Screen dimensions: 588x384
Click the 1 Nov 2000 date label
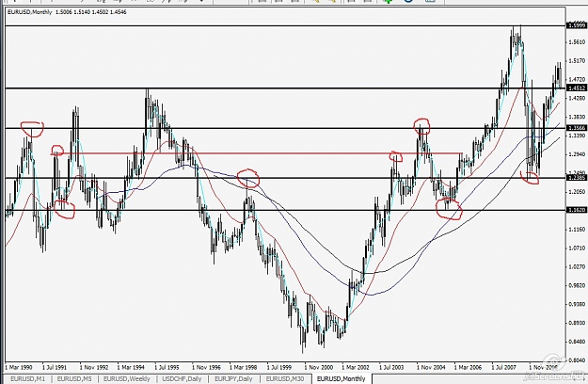tap(319, 367)
